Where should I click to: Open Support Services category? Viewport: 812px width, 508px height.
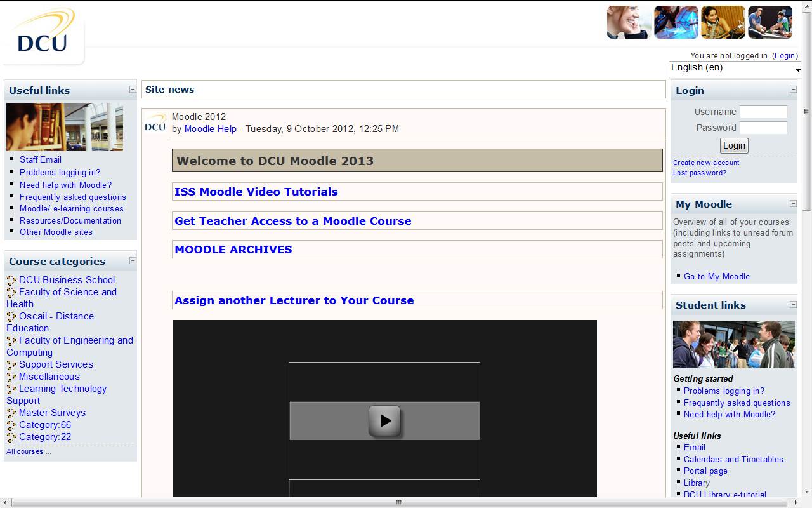point(56,364)
